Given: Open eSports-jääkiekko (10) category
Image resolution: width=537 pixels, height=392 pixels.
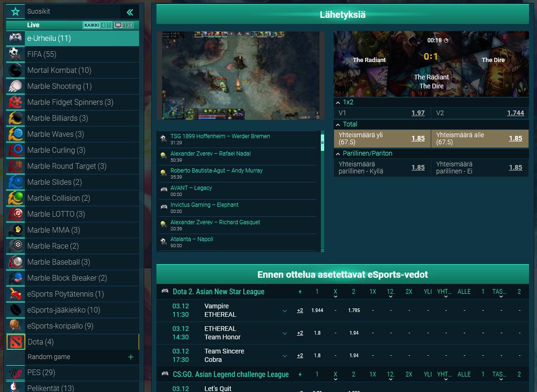Looking at the screenshot, I should point(73,310).
